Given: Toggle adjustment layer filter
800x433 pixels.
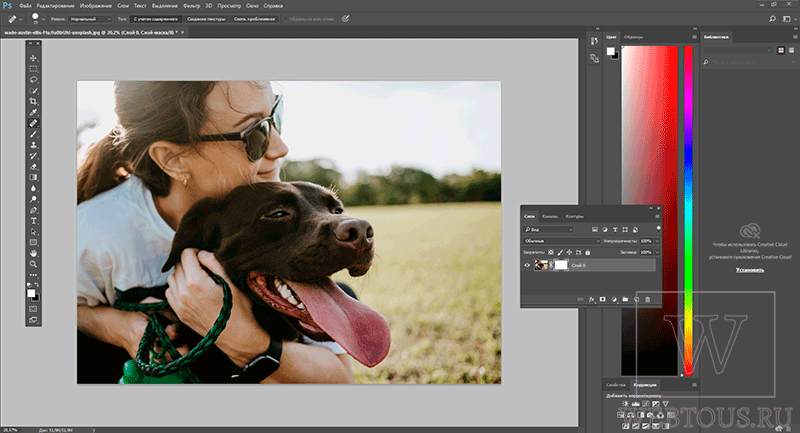Looking at the screenshot, I should tap(605, 230).
